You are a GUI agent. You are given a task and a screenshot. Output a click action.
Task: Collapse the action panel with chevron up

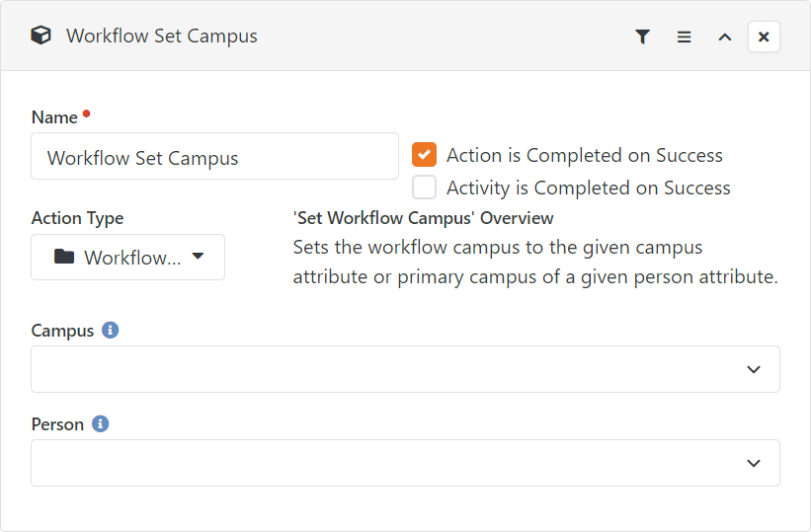tap(725, 37)
